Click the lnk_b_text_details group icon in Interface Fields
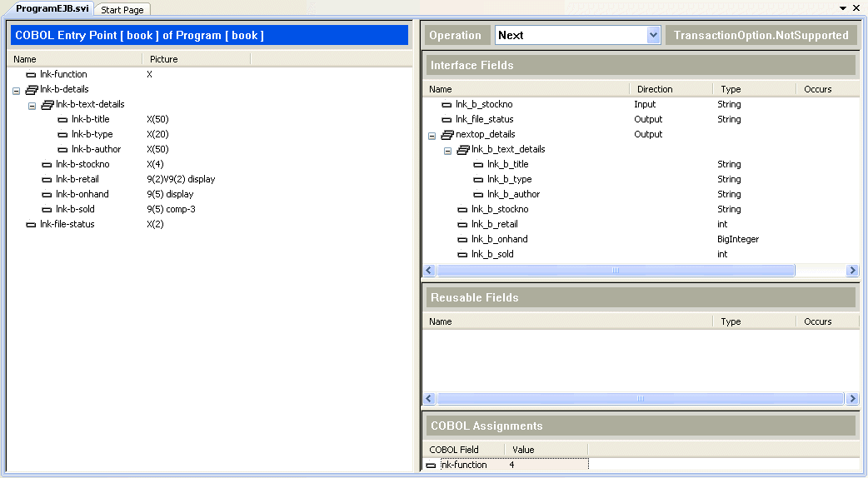The image size is (868, 478). tap(463, 150)
